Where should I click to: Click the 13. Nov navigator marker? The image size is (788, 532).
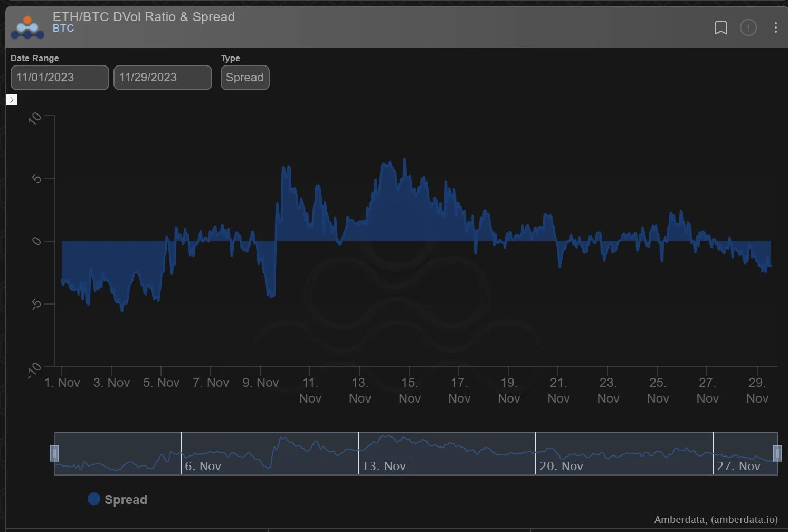coord(384,466)
